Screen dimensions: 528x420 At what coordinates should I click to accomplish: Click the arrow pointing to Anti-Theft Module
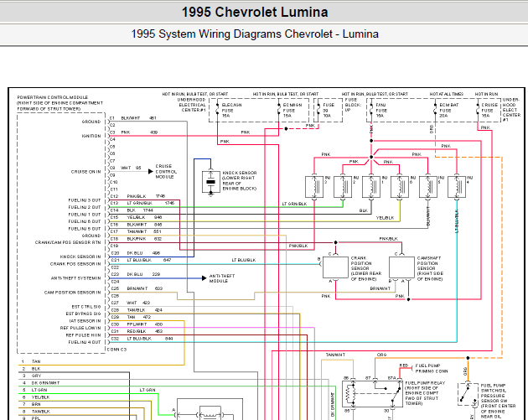point(204,278)
